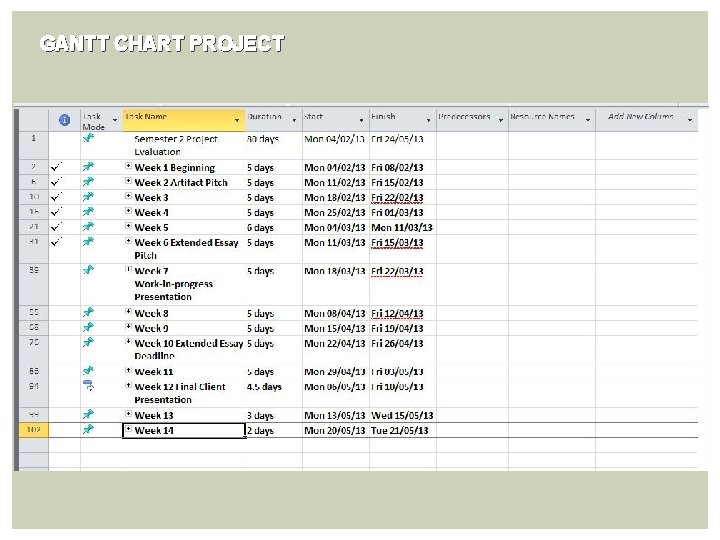Click task mode pin icon in Week 4 row
This screenshot has width=720, height=540.
pyautogui.click(x=88, y=212)
